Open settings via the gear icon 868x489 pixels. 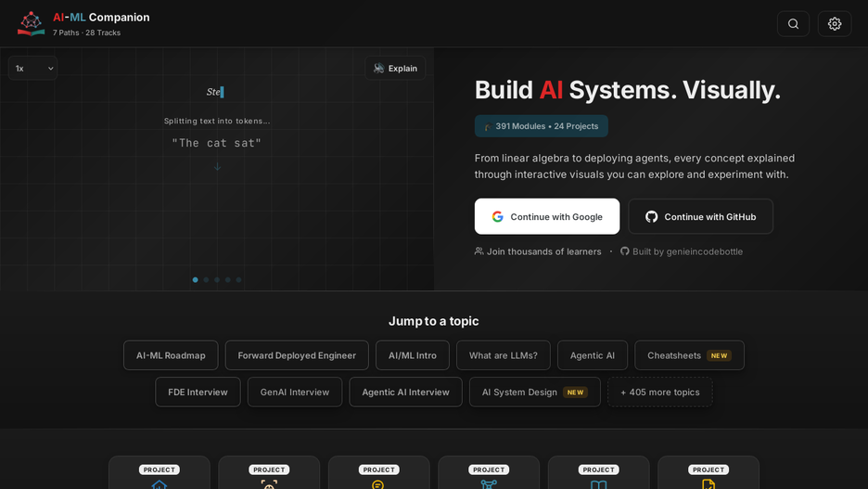point(835,24)
